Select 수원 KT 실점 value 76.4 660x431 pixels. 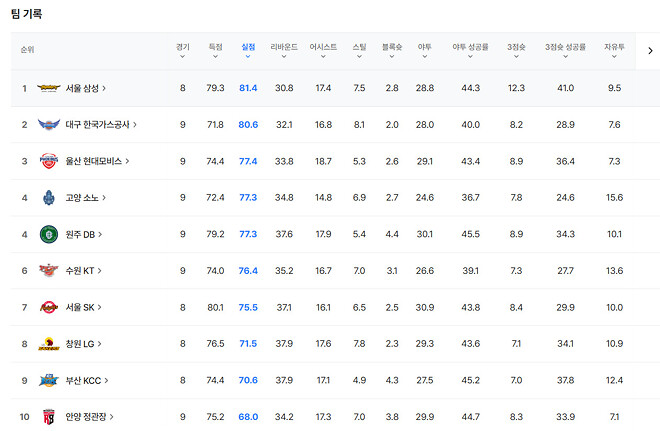pos(248,271)
